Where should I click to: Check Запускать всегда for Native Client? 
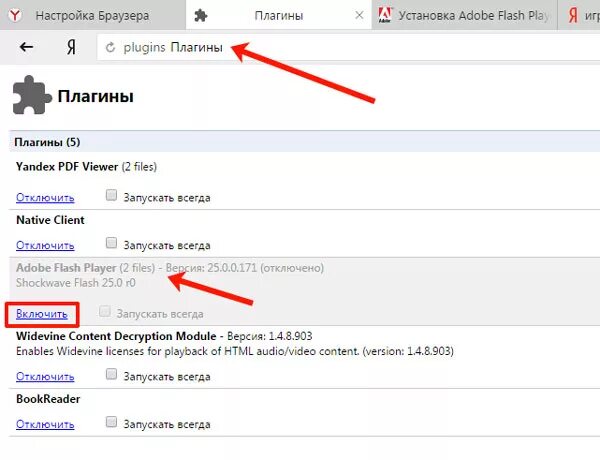(x=111, y=243)
